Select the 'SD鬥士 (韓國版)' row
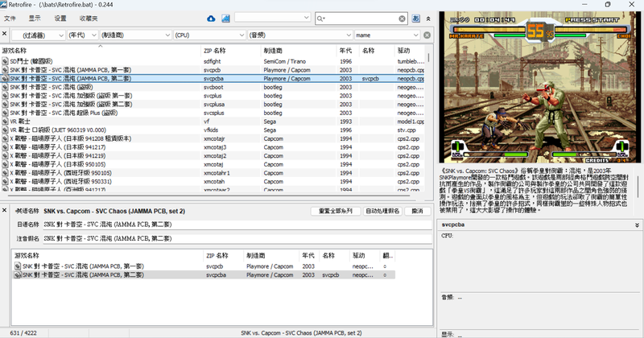This screenshot has height=338, width=644. [x=213, y=61]
